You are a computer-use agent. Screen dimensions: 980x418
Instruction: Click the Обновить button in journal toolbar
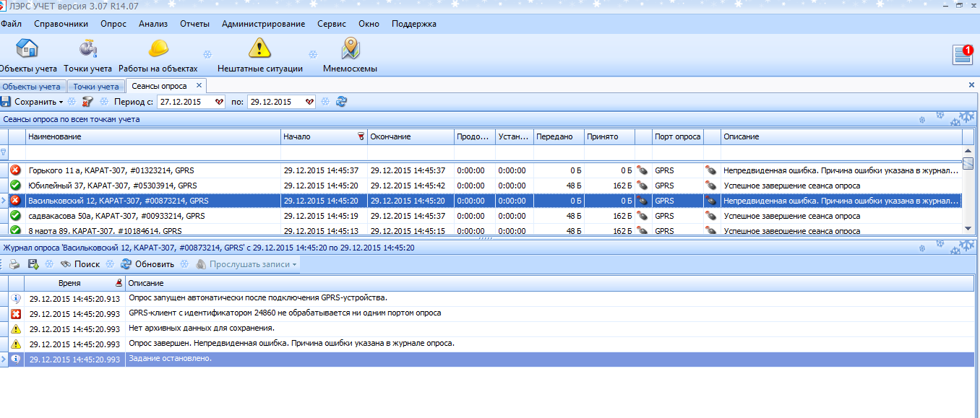tap(147, 264)
